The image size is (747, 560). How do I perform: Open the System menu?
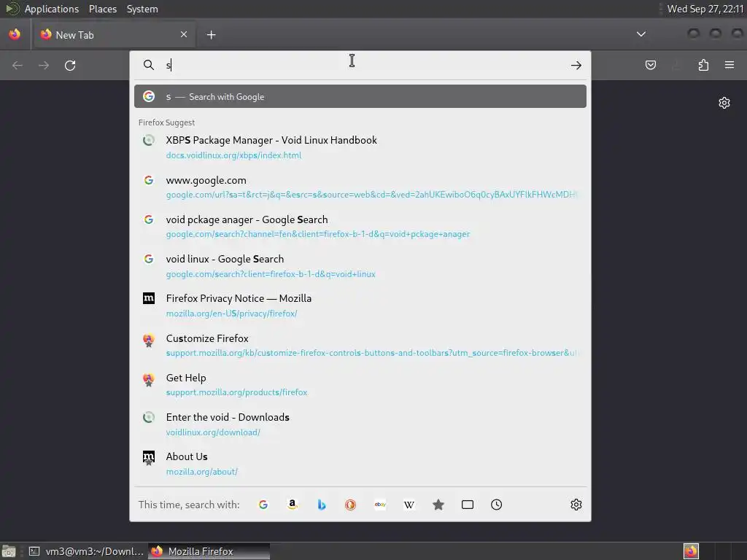point(142,9)
